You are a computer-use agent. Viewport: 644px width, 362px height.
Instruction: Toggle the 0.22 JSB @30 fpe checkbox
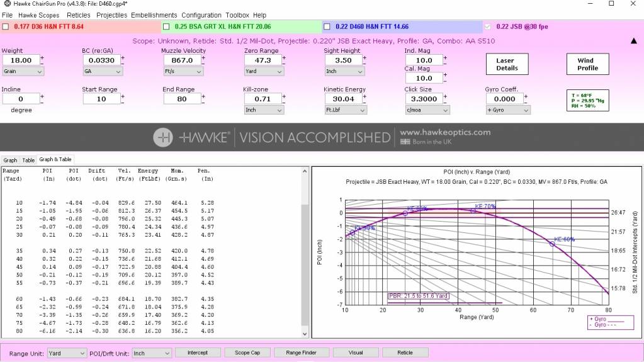[x=487, y=26]
